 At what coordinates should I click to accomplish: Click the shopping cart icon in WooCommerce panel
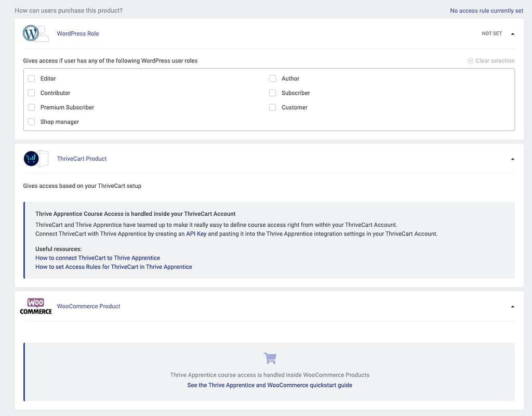pyautogui.click(x=270, y=358)
